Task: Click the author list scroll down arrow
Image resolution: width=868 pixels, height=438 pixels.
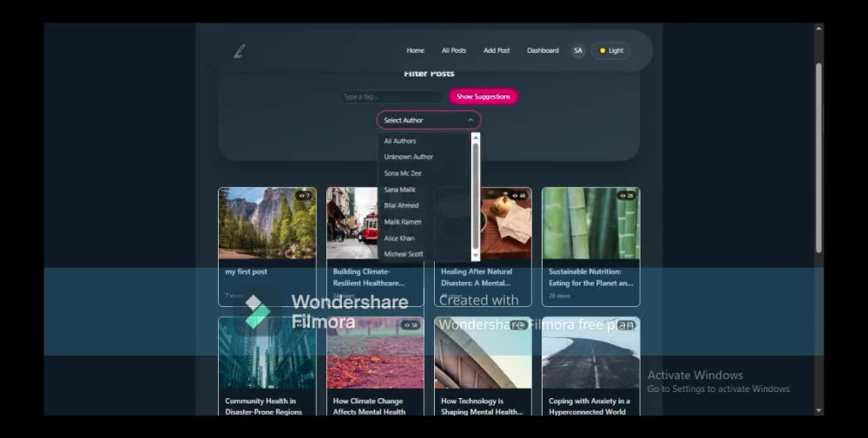Action: [475, 256]
